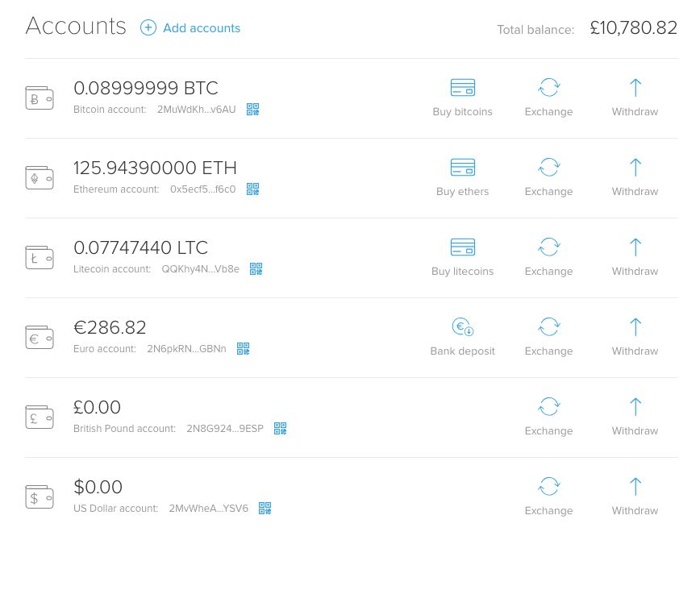Open the Add accounts link text
The width and height of the screenshot is (700, 590).
(x=202, y=28)
